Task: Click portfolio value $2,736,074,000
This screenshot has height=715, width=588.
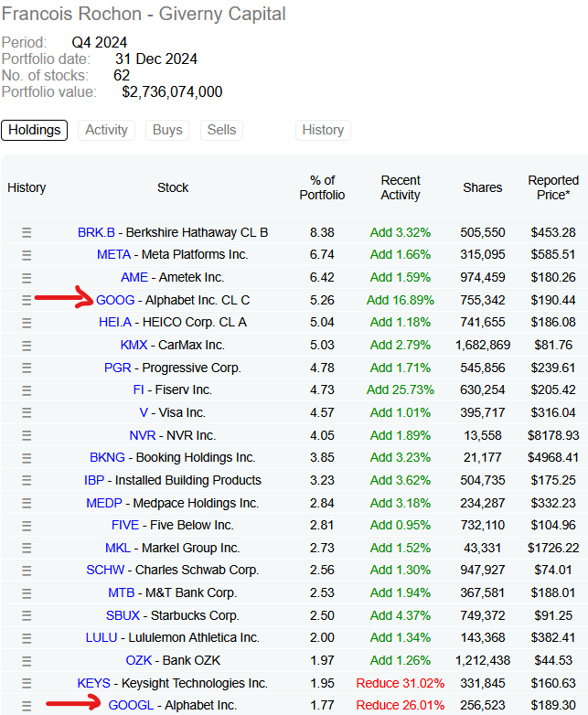Action: pyautogui.click(x=172, y=92)
